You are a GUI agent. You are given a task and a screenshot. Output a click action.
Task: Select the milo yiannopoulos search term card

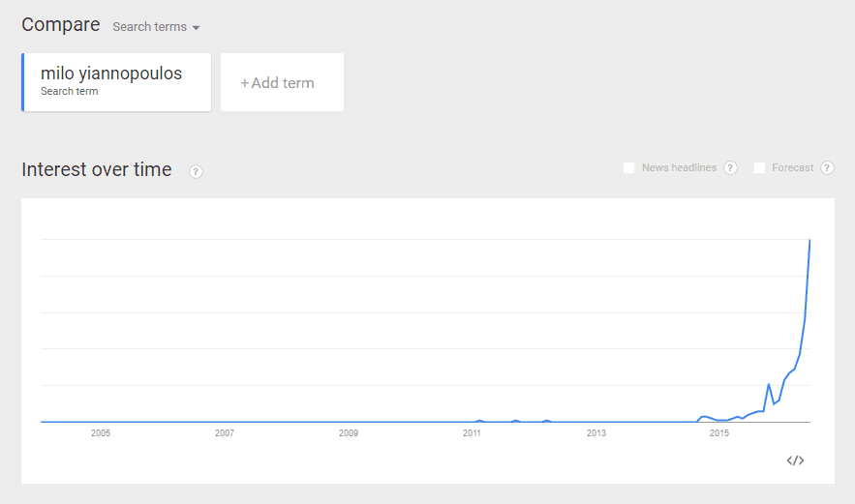pyautogui.click(x=116, y=82)
